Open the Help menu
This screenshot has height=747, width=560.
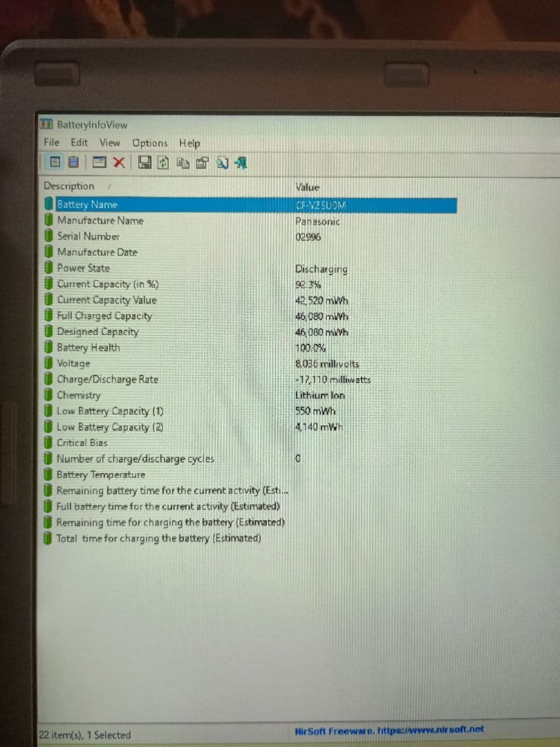[189, 143]
